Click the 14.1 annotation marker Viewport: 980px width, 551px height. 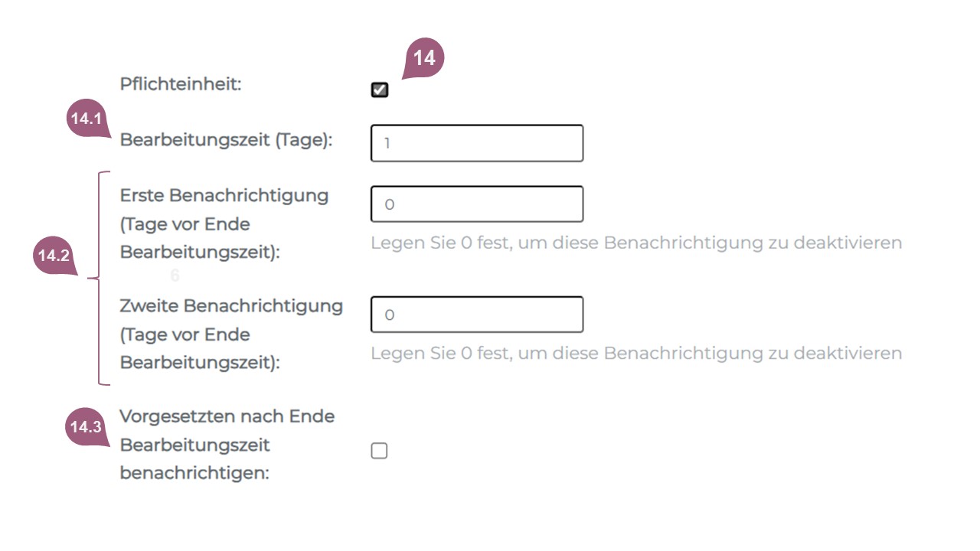tap(86, 119)
